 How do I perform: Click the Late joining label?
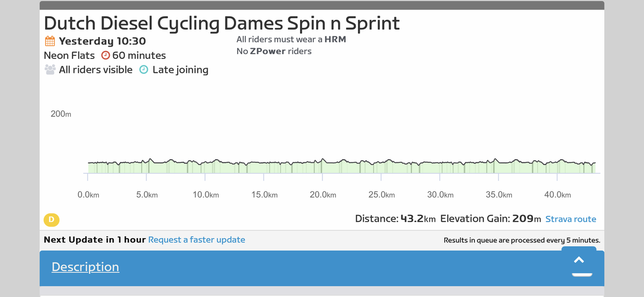point(180,70)
